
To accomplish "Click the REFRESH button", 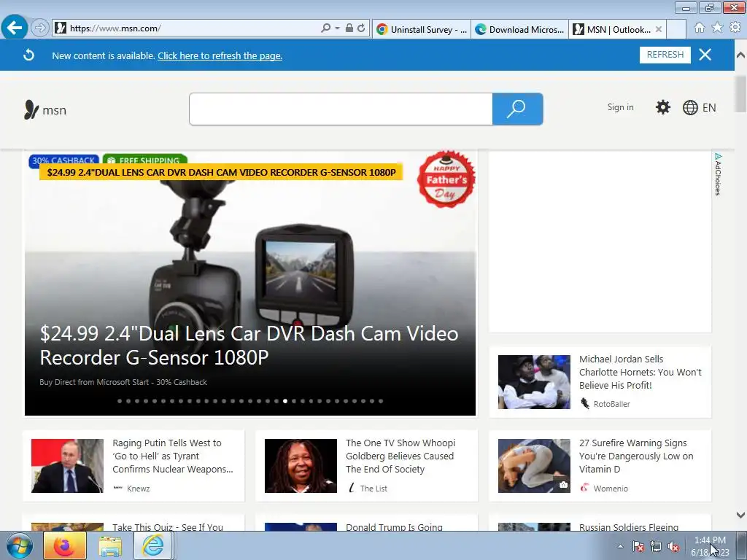I will 665,55.
